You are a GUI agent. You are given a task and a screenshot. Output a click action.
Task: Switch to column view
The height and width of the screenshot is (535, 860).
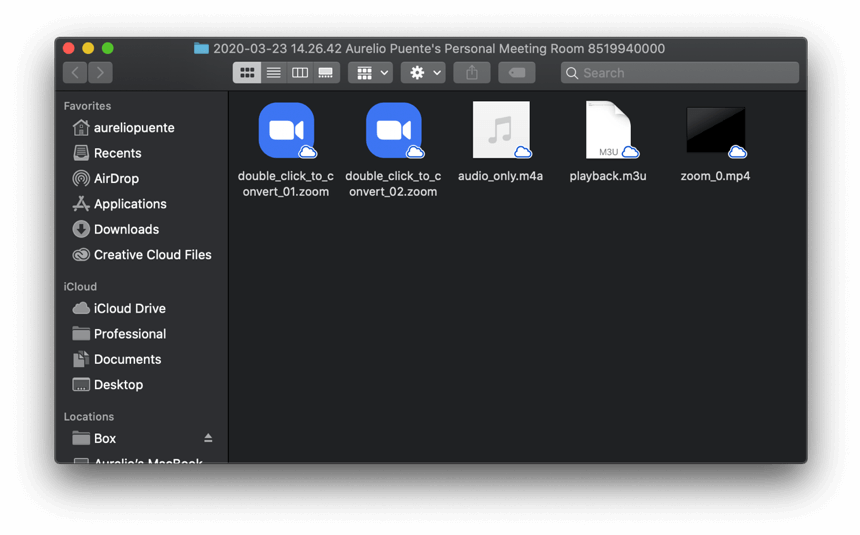click(299, 72)
